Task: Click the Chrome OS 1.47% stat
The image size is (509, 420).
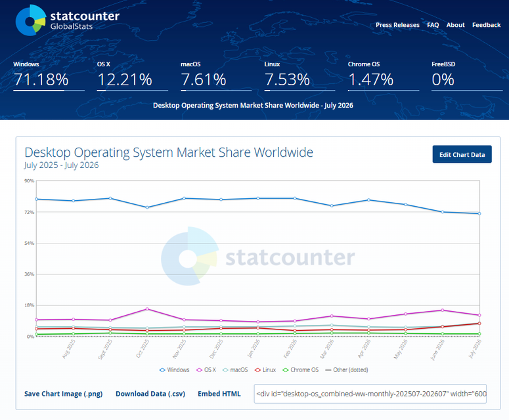Action: coord(383,76)
